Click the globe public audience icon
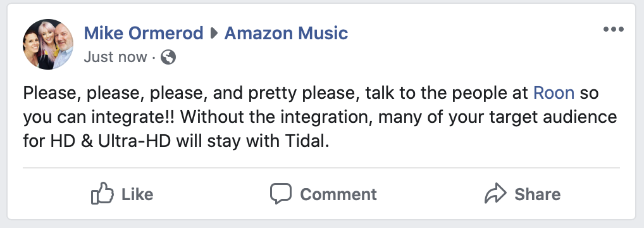The height and width of the screenshot is (228, 644). pyautogui.click(x=168, y=57)
